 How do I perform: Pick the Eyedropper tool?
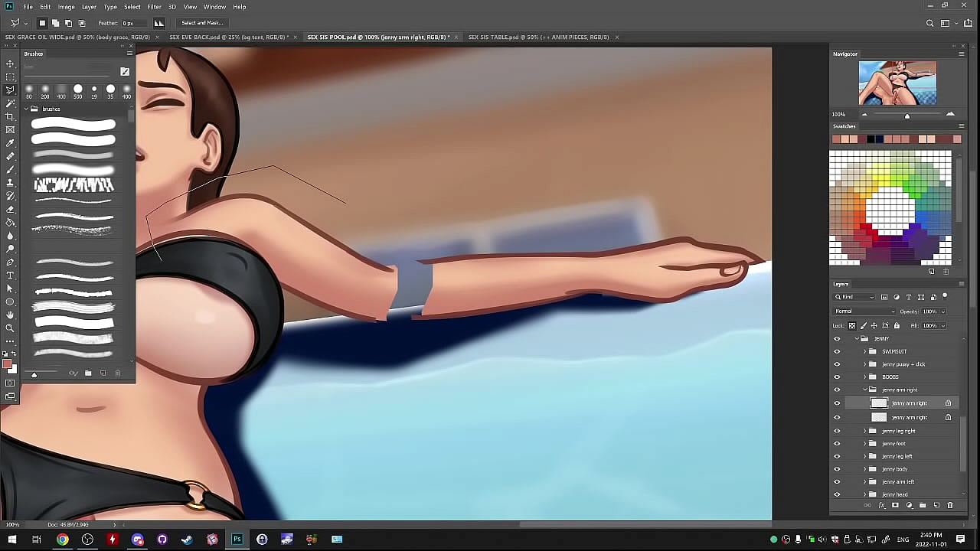pyautogui.click(x=10, y=143)
